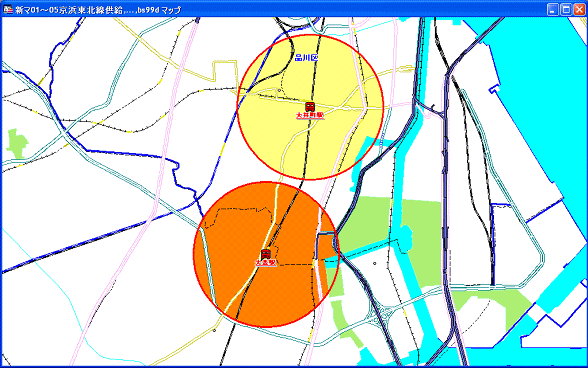Click the small round marker below the orange circle
Screen dimensions: 588x368
[214, 330]
